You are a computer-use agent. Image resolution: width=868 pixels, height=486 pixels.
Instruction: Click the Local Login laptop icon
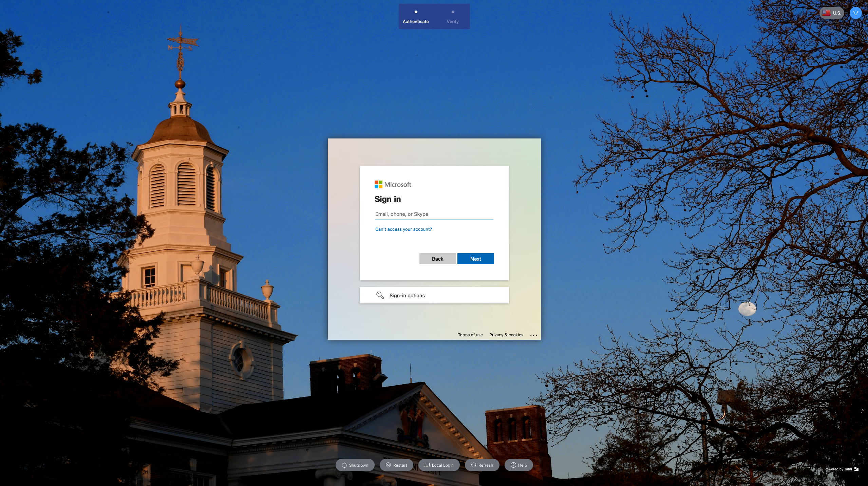[x=427, y=465]
